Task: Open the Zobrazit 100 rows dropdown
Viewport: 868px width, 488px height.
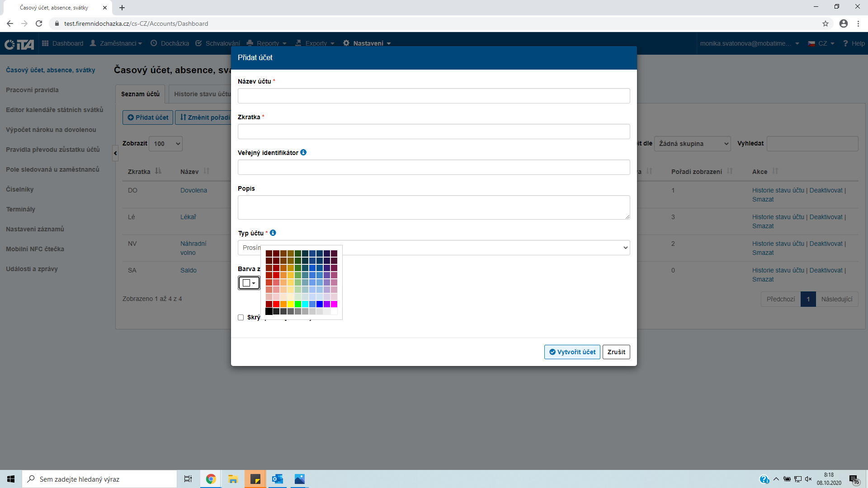Action: tap(166, 144)
